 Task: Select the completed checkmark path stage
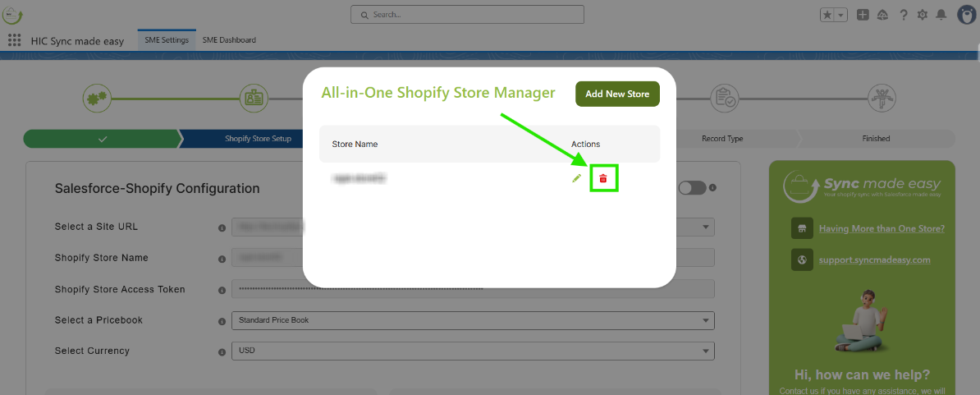point(103,139)
